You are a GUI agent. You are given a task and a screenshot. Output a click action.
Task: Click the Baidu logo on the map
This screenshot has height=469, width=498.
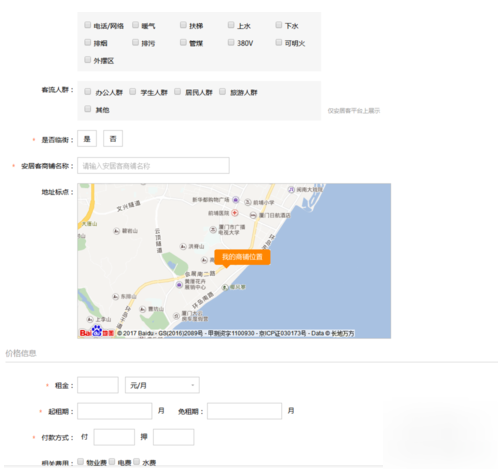click(97, 331)
